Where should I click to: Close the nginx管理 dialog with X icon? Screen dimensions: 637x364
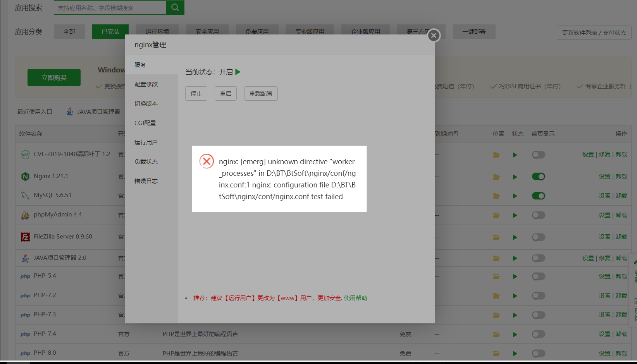434,36
